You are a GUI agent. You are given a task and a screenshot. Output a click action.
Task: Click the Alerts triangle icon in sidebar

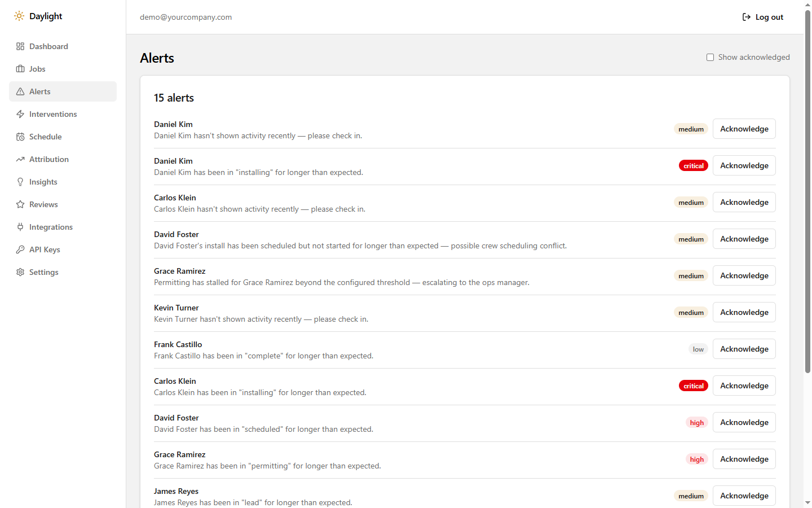click(x=20, y=91)
